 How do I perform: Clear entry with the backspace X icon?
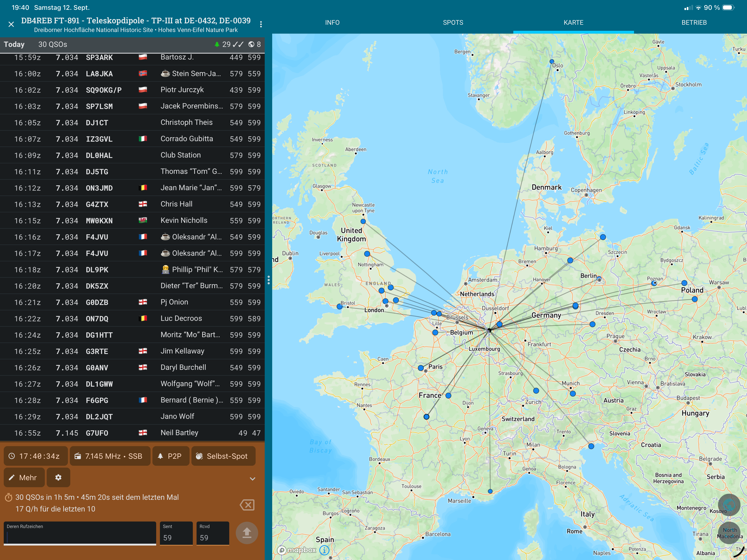[x=247, y=505]
